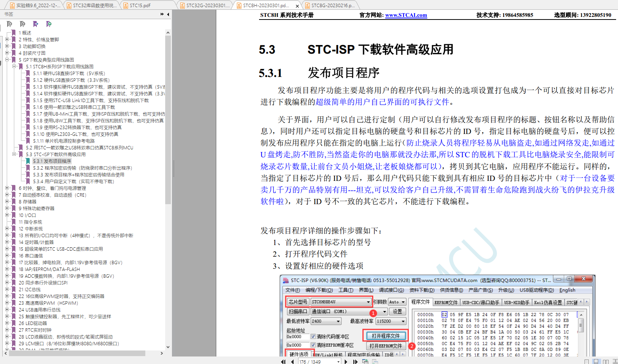Go to next page arrow

[x=346, y=361]
